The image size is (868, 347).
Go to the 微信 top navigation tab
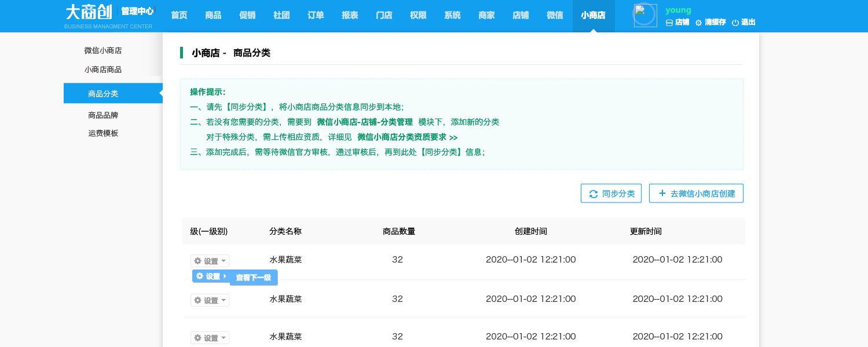(555, 16)
